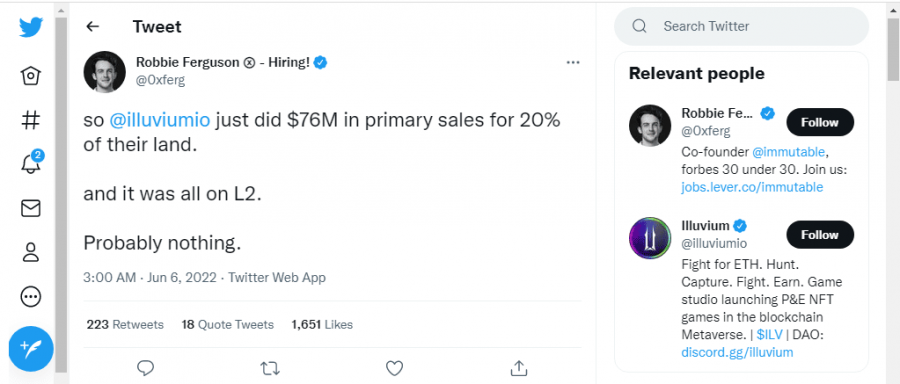Open Explore via the hashtag icon
The width and height of the screenshot is (900, 384).
point(30,120)
